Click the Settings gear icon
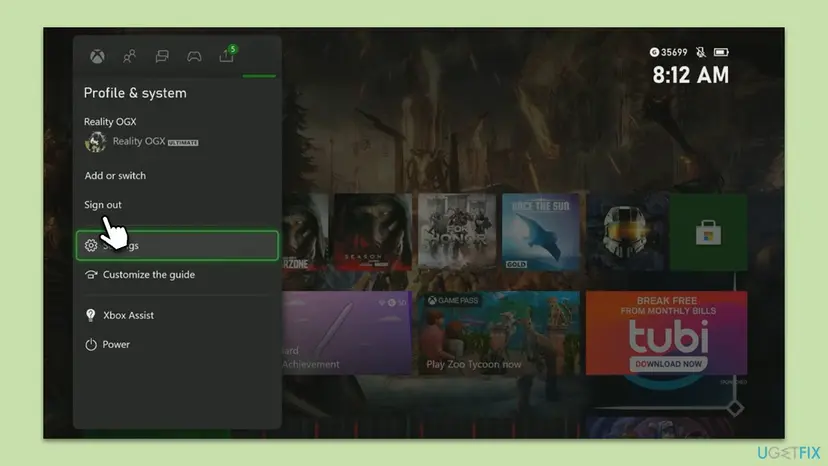The width and height of the screenshot is (828, 466). point(91,246)
